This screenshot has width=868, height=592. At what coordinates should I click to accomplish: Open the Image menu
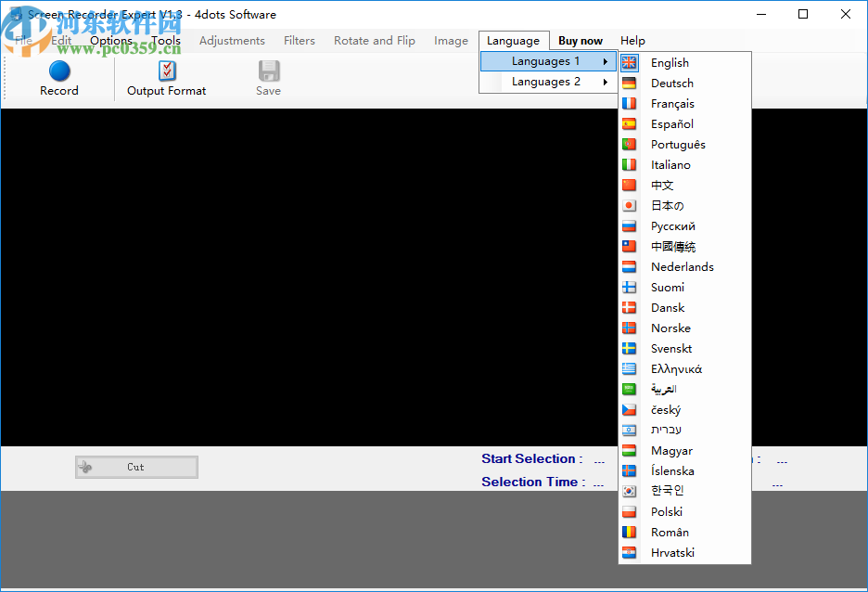tap(452, 41)
